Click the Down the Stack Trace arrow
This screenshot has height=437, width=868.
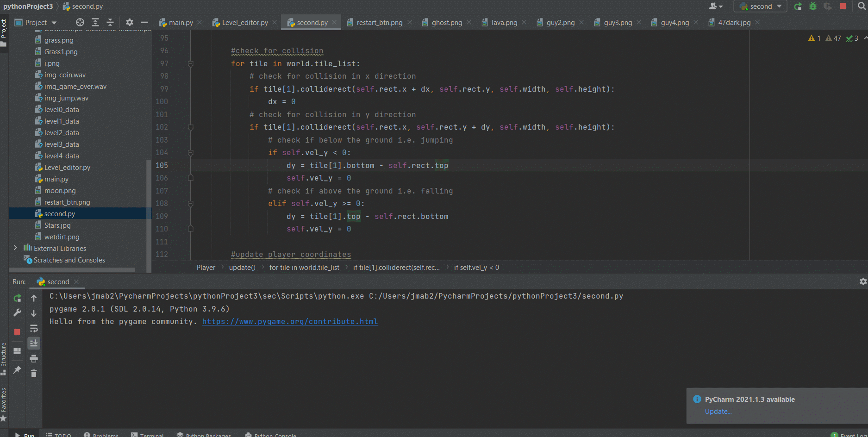tap(34, 313)
